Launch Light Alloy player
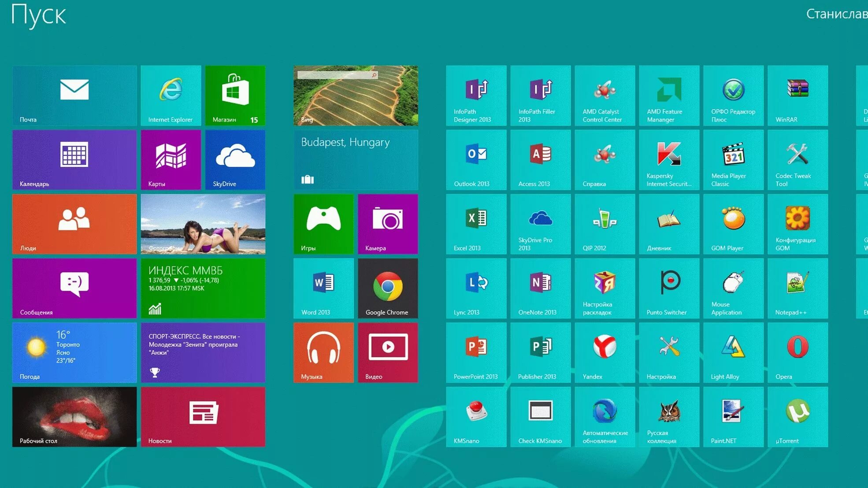Viewport: 868px width, 488px height. [x=734, y=353]
